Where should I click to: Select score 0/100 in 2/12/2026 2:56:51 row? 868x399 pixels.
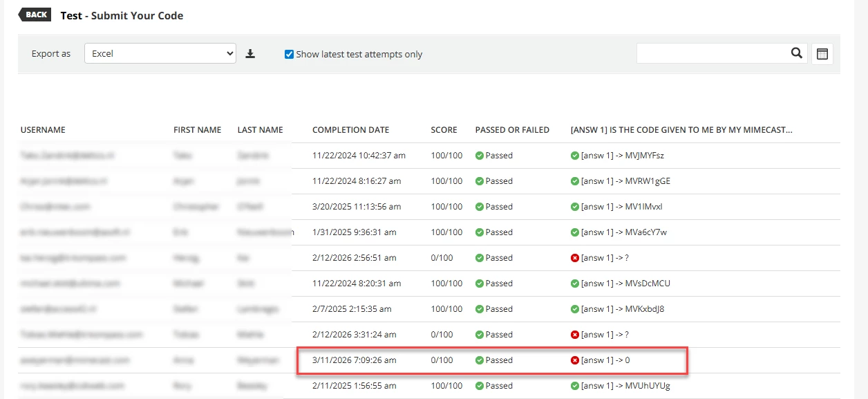coord(442,258)
